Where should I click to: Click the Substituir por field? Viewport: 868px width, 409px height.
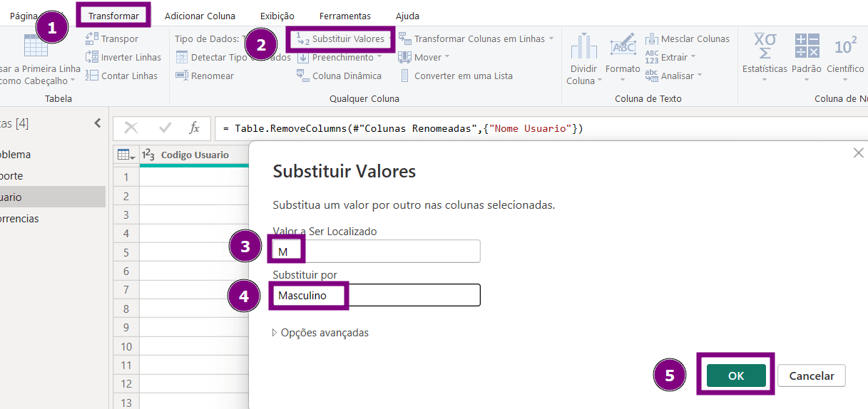click(377, 295)
